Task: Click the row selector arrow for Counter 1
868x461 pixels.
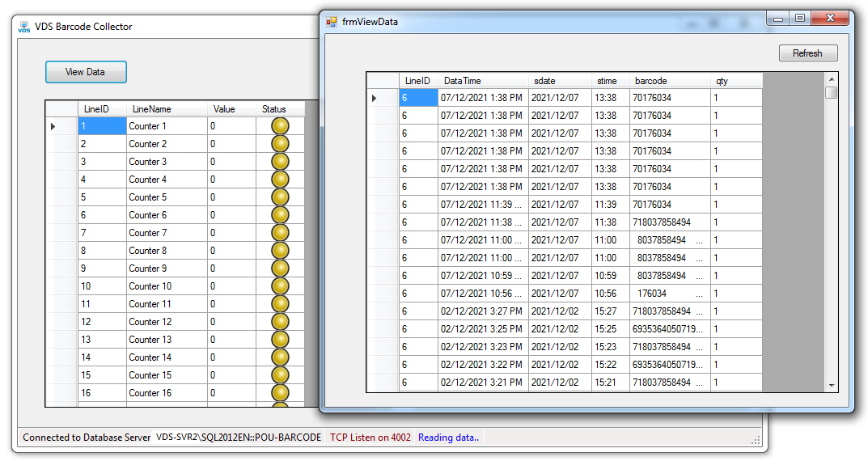Action: click(x=53, y=126)
